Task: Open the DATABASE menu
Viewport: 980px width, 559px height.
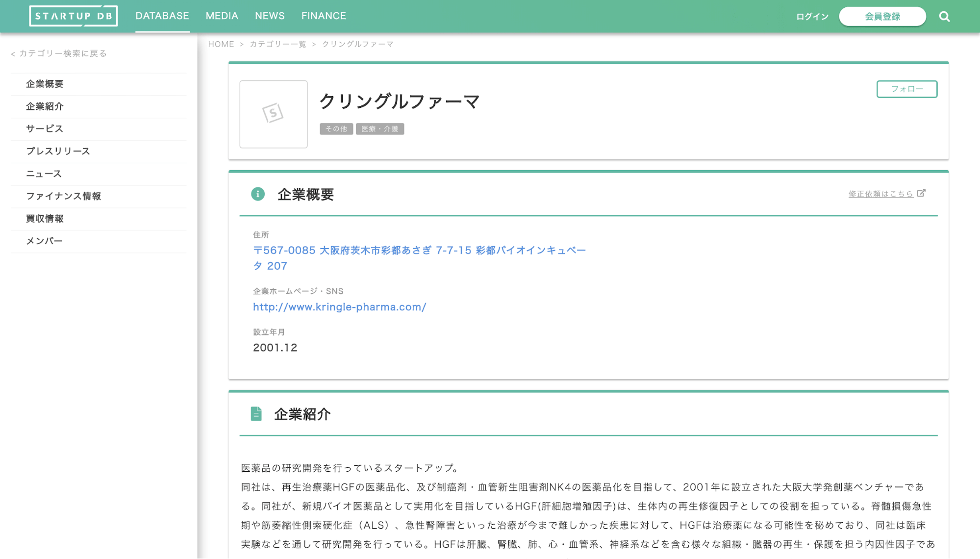Action: (162, 15)
